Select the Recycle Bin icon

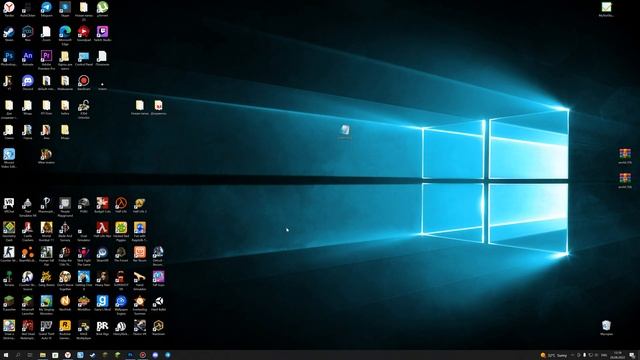coord(606,326)
